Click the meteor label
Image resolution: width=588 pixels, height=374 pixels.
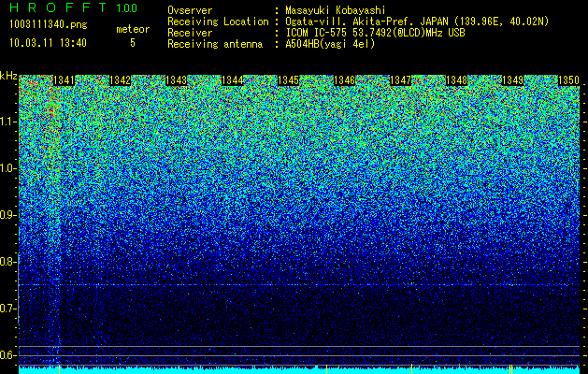[x=133, y=29]
